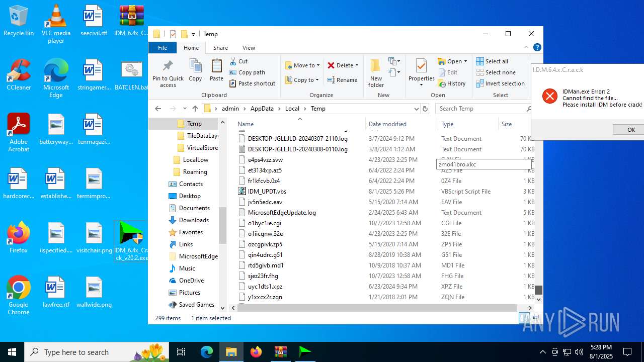
Task: Click the Up one level arrow
Action: [195, 109]
